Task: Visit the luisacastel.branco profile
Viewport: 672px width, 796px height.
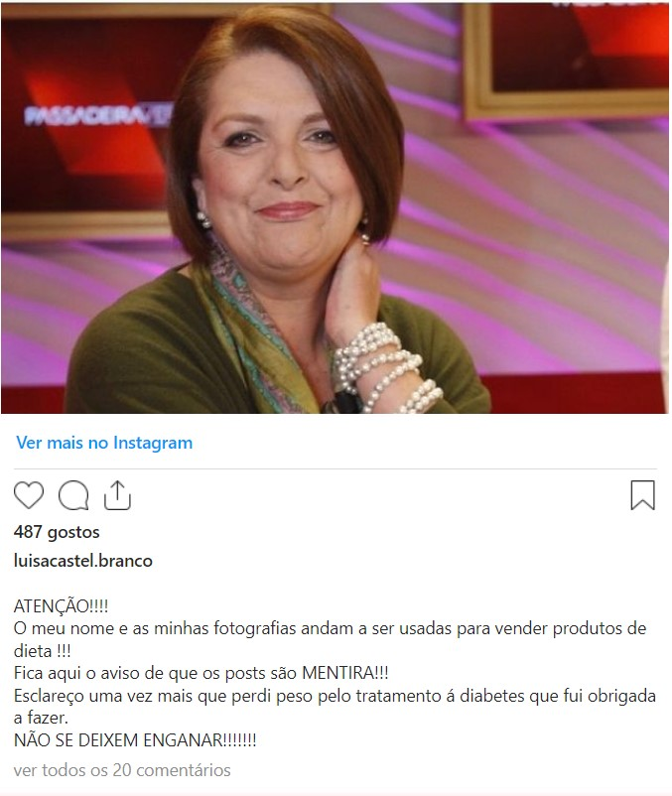Action: tap(83, 561)
